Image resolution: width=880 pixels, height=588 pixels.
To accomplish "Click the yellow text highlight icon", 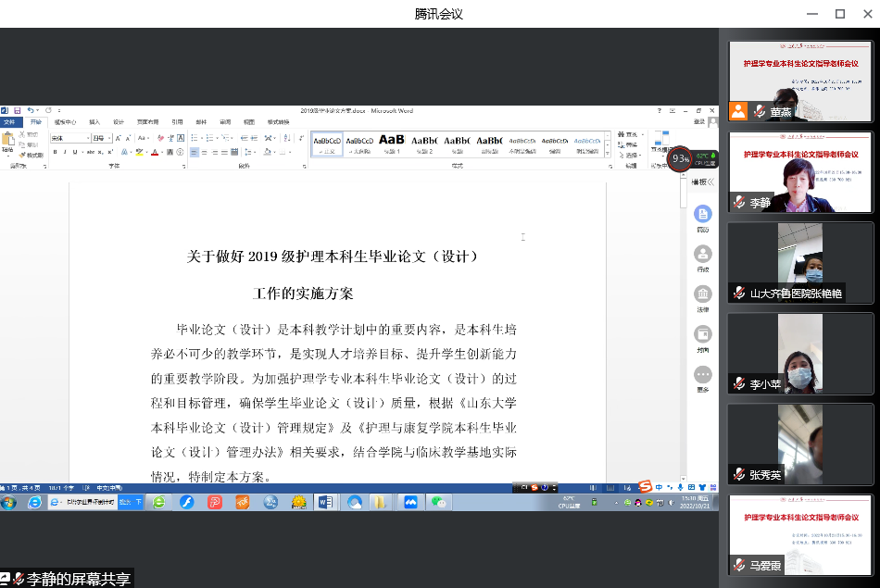I will coord(141,152).
